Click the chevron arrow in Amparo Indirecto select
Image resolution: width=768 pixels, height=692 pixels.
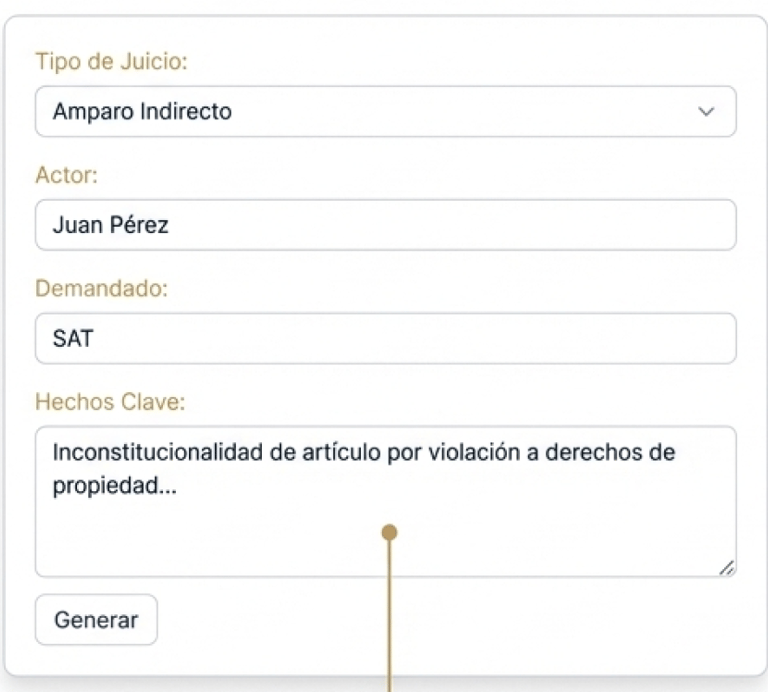point(706,112)
